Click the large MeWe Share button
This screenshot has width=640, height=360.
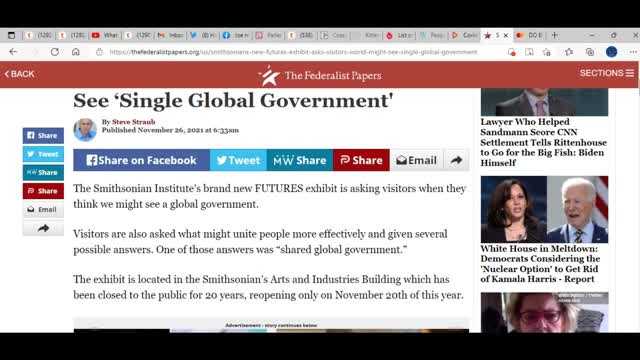(x=300, y=160)
